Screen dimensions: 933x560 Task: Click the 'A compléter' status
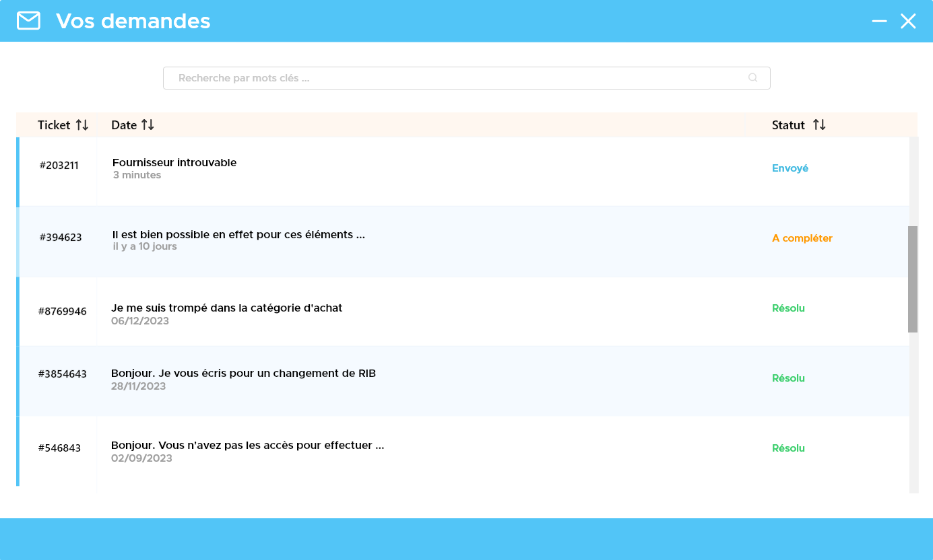(x=802, y=238)
